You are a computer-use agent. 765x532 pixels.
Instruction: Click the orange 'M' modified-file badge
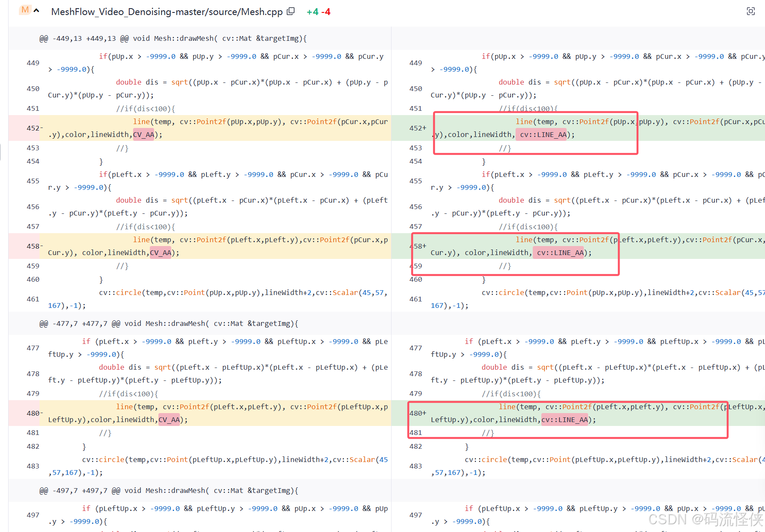25,10
